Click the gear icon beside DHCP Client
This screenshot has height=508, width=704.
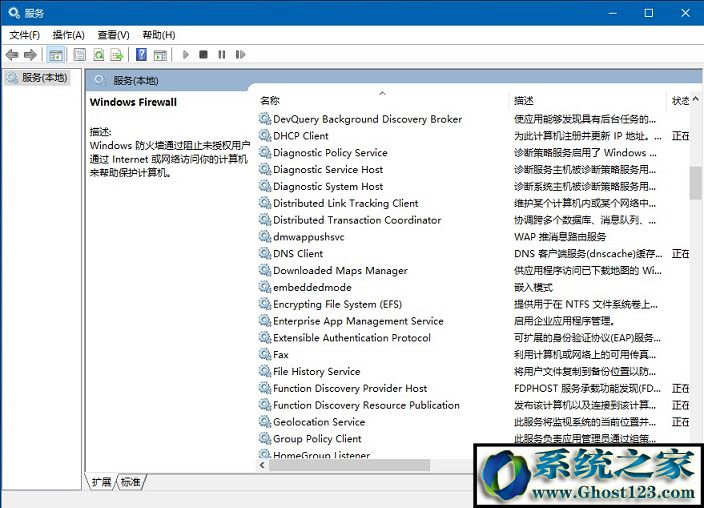(x=265, y=135)
